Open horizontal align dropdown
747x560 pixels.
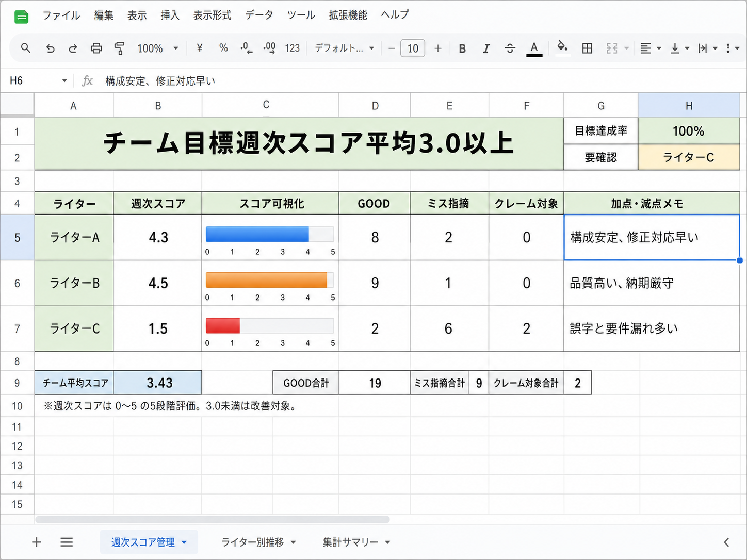pos(651,48)
